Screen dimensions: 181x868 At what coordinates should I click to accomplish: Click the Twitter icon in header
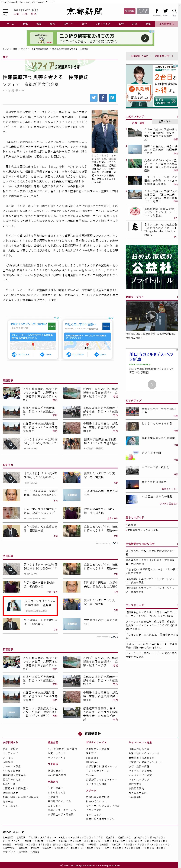tap(166, 11)
